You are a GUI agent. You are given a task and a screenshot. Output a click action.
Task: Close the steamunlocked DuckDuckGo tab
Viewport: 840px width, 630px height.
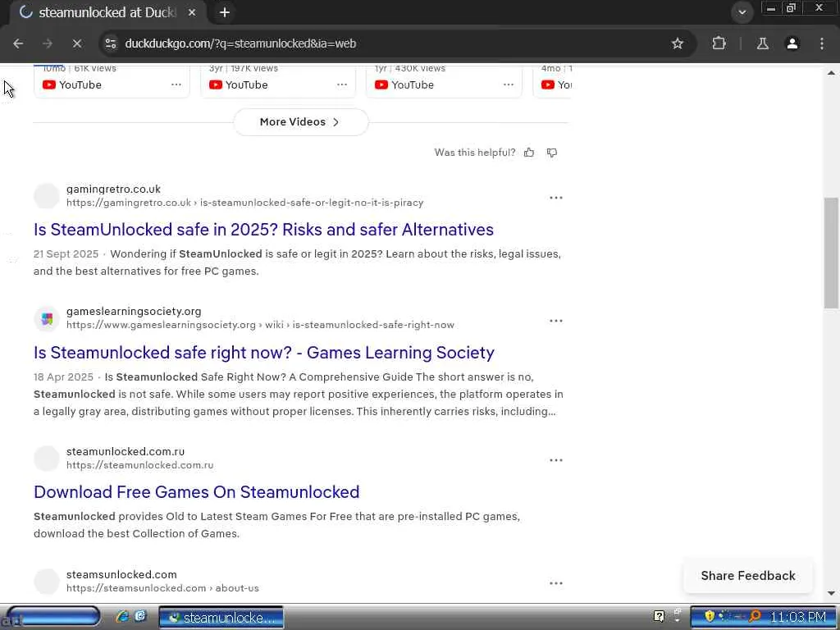tap(192, 12)
